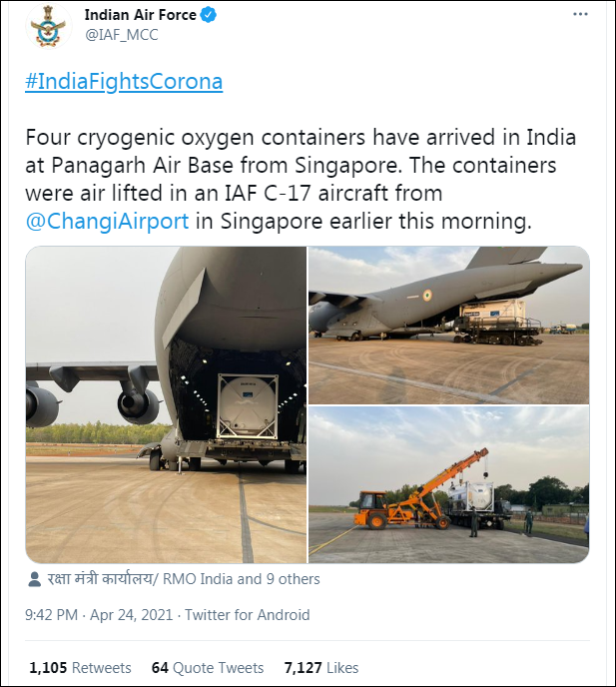View the 1,105 Retweets list

coord(80,667)
